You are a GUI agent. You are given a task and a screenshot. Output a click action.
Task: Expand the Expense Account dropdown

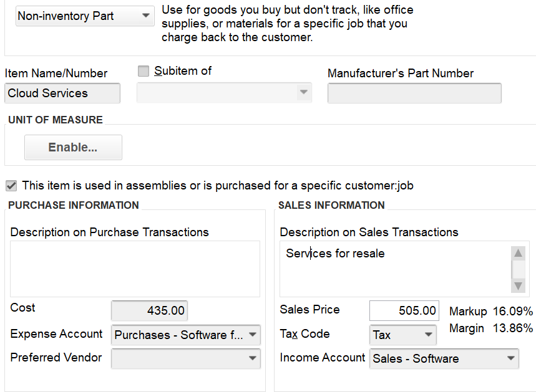pos(252,335)
